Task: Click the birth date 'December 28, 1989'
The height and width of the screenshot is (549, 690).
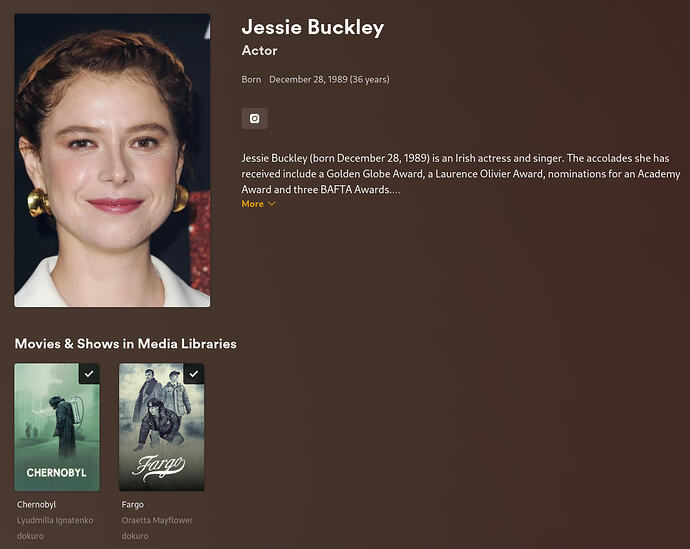Action: pos(308,80)
